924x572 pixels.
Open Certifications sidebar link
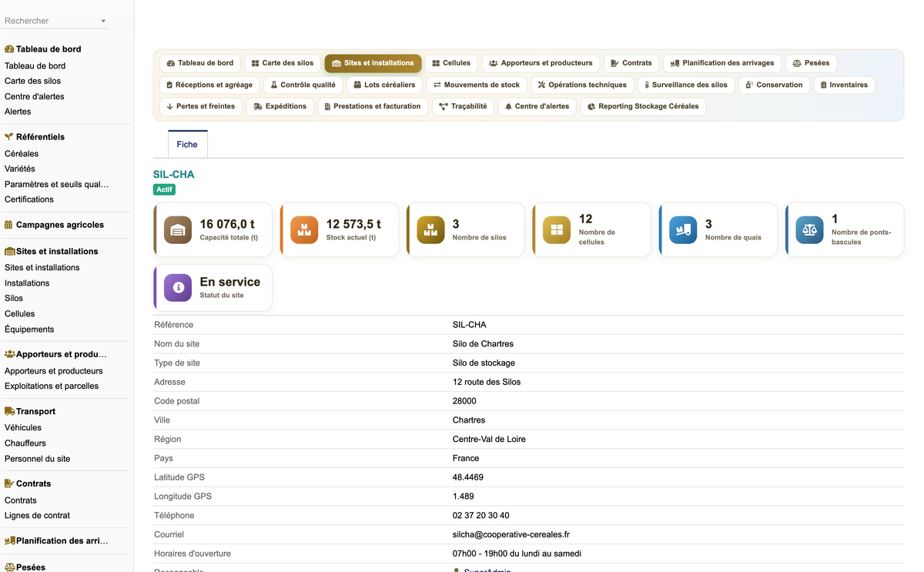[x=29, y=199]
